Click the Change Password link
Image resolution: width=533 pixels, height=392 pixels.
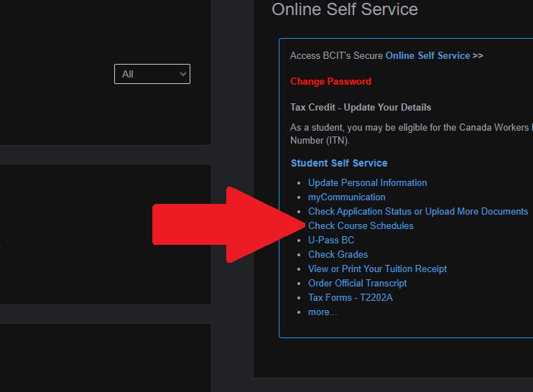point(330,82)
